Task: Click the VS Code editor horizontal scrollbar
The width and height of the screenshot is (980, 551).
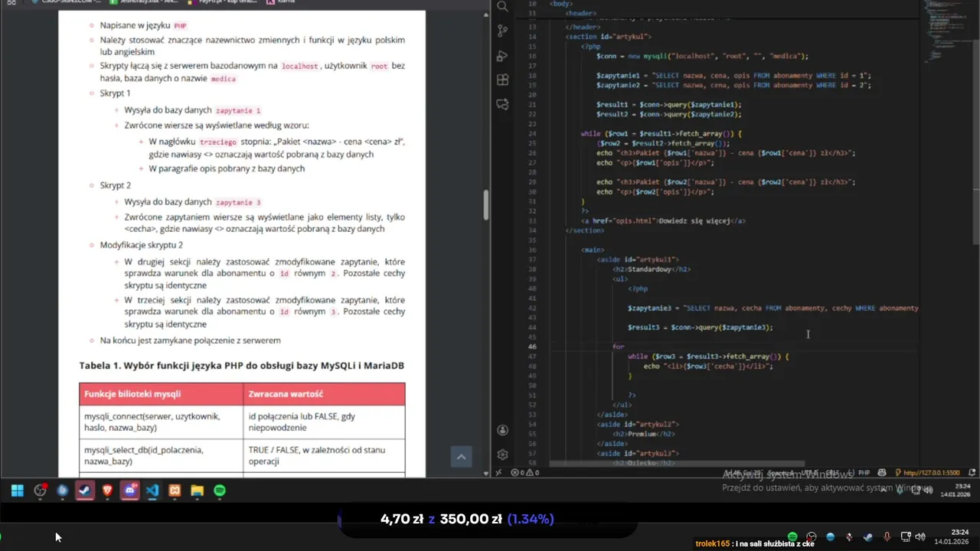Action: point(677,463)
